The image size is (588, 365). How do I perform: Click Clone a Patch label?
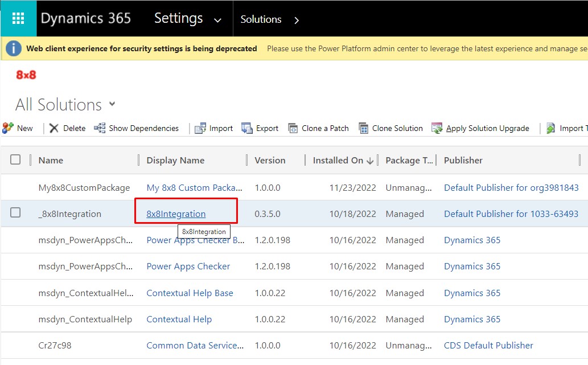325,128
